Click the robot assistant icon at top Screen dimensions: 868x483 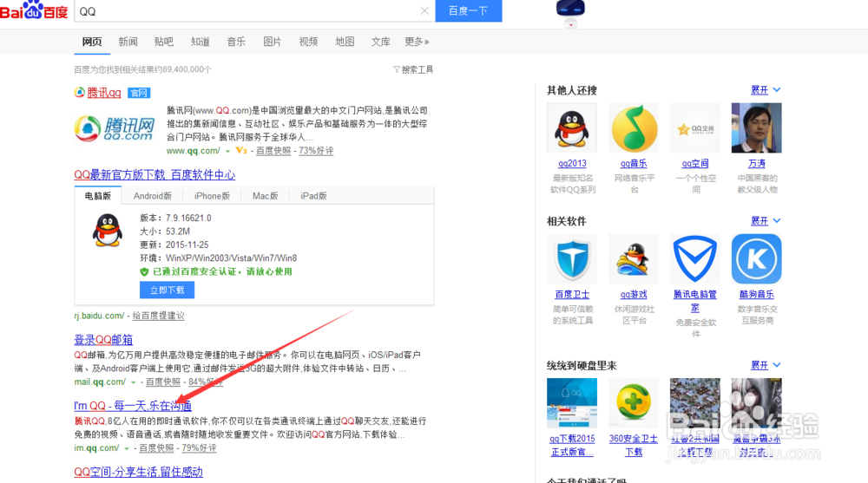(570, 13)
